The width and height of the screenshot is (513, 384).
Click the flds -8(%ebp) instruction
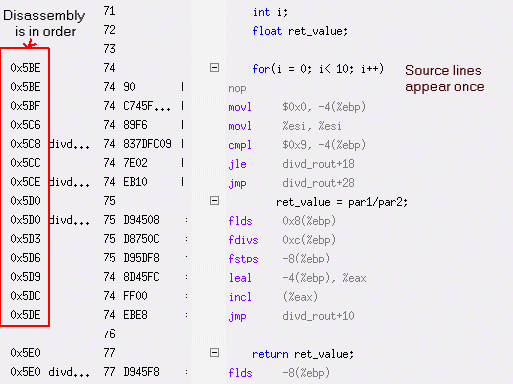279,373
